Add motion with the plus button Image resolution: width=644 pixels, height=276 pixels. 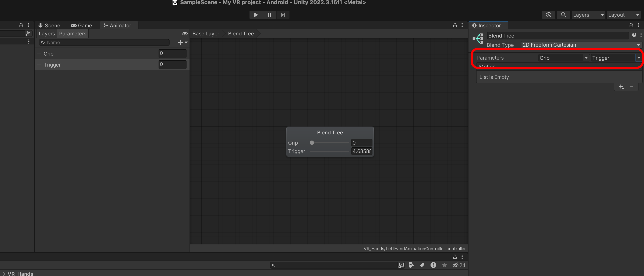621,87
